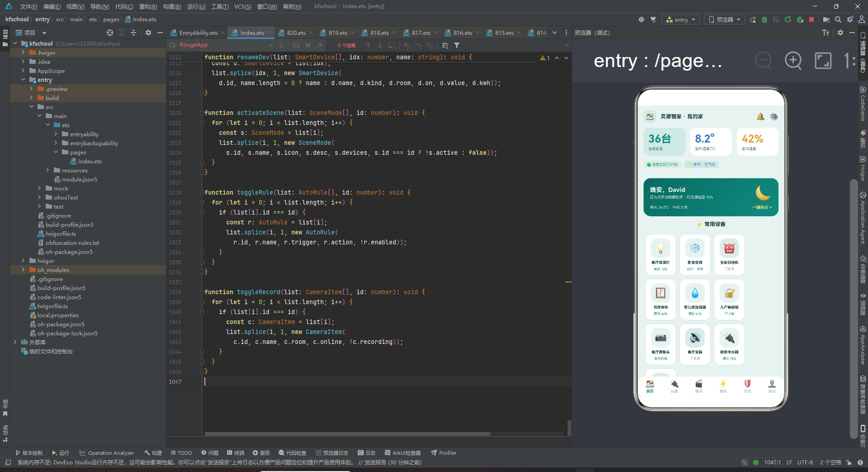This screenshot has height=472, width=868.
Task: Toggle whole words W in find bar
Action: 308,45
